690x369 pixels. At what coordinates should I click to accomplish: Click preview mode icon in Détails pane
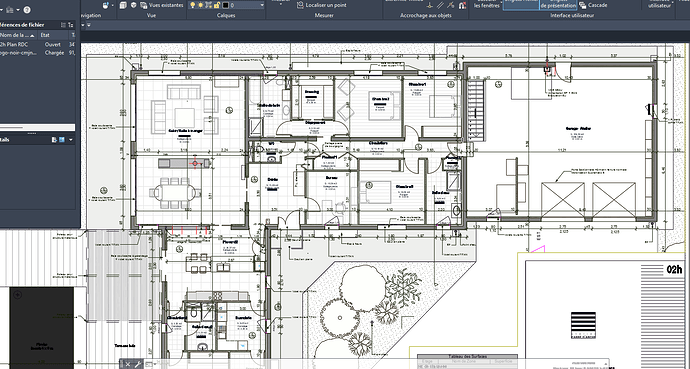tap(62, 140)
